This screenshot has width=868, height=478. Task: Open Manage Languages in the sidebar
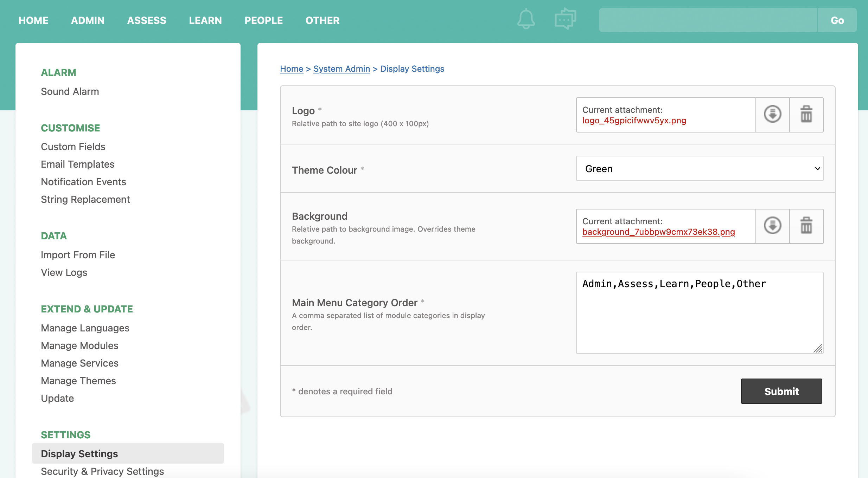(85, 328)
